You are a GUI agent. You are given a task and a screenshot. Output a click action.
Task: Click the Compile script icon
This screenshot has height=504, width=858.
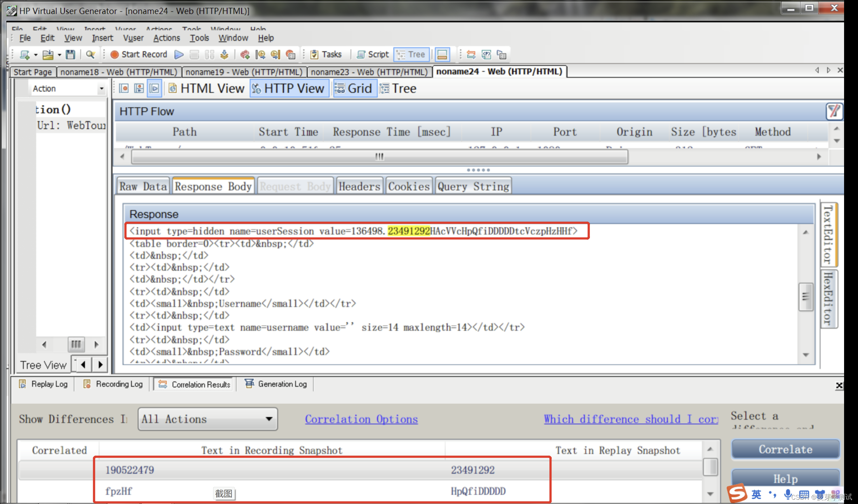[x=224, y=54]
